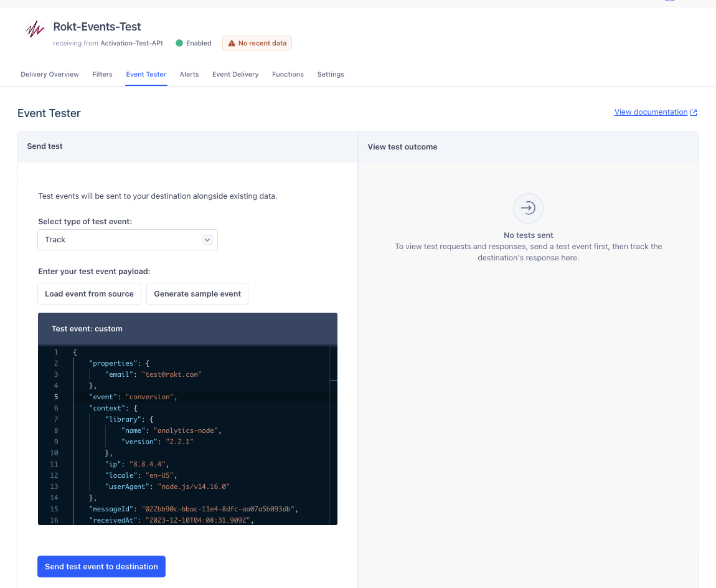Click the "analytics-node" name value
The width and height of the screenshot is (716, 588).
pos(186,430)
